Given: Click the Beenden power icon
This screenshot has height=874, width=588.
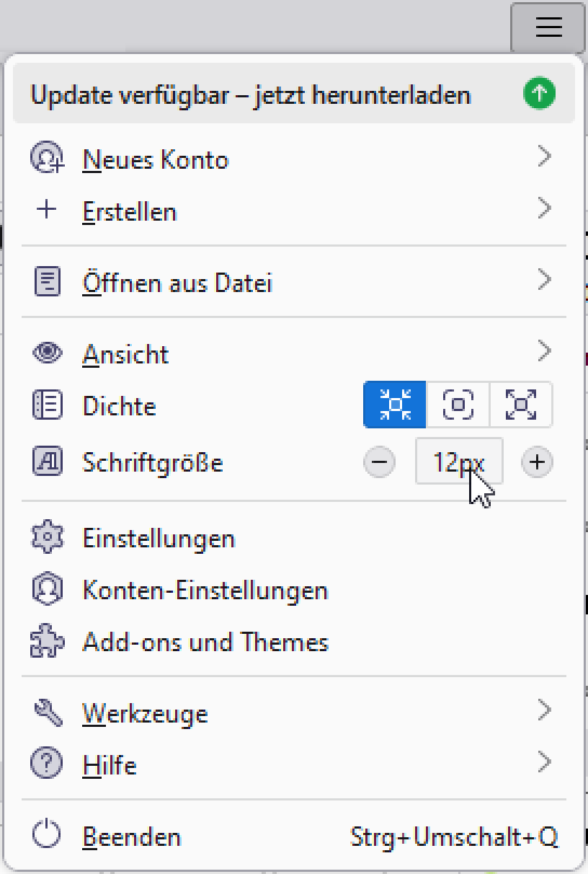Looking at the screenshot, I should pos(47,837).
